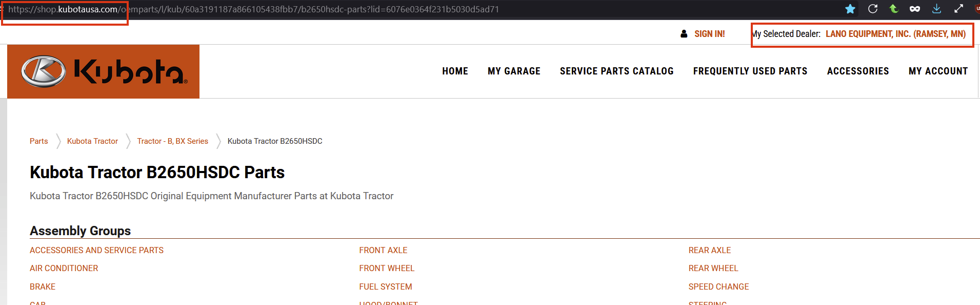Open MY ACCOUNT in the navigation bar
Screen dimensions: 980x305
tap(938, 71)
